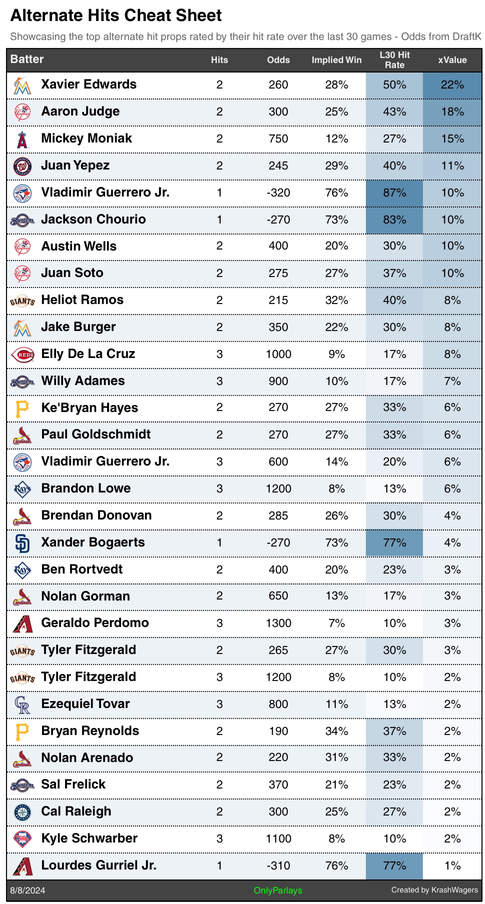Select the Odds column header
This screenshot has width=485, height=904.
[279, 60]
